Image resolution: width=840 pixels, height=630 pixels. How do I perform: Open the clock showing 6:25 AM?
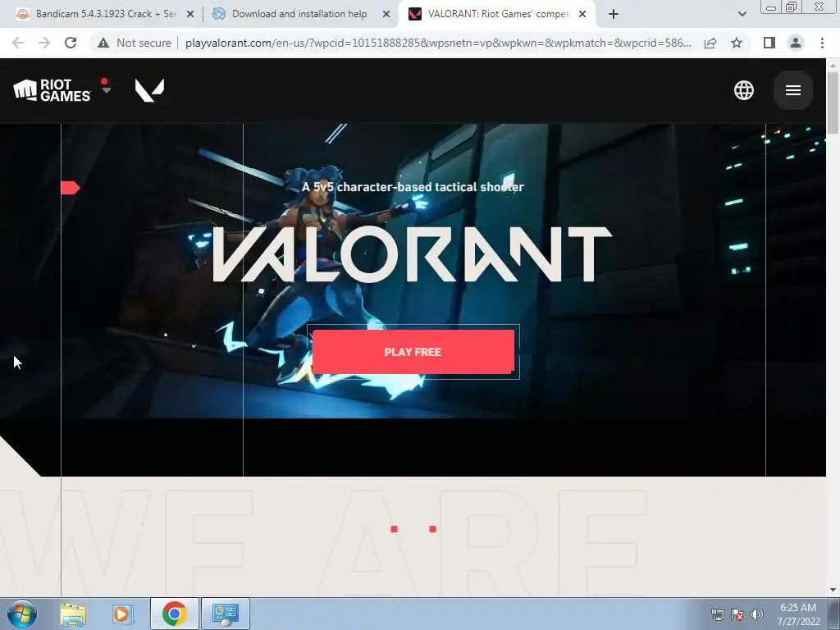coord(798,614)
